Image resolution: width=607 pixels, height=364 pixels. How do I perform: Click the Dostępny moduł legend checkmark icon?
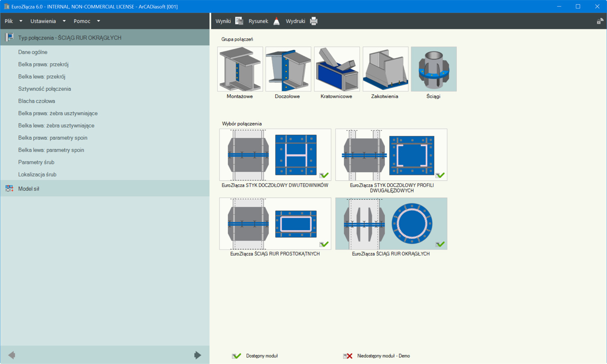(x=236, y=356)
